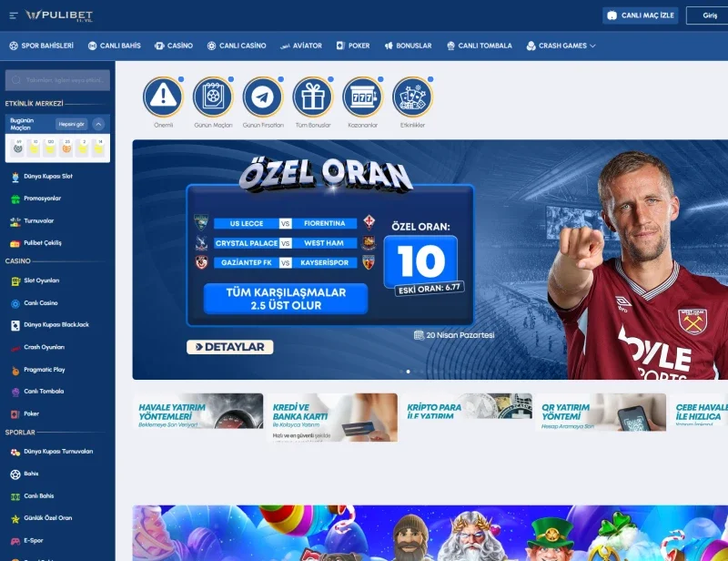Expand the Crash Games dropdown
The height and width of the screenshot is (561, 728).
pyautogui.click(x=561, y=46)
